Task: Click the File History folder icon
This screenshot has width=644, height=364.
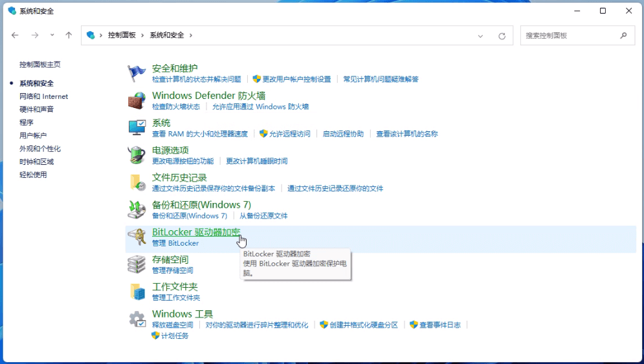Action: pos(137,182)
